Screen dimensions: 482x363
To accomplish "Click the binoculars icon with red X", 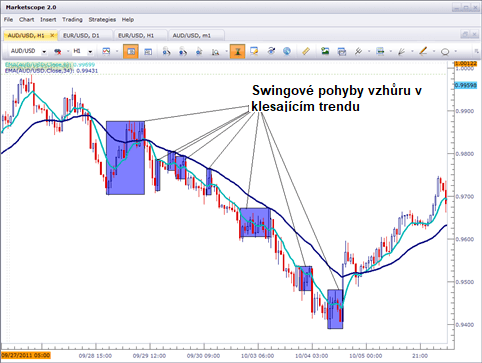I will pyautogui.click(x=58, y=51).
